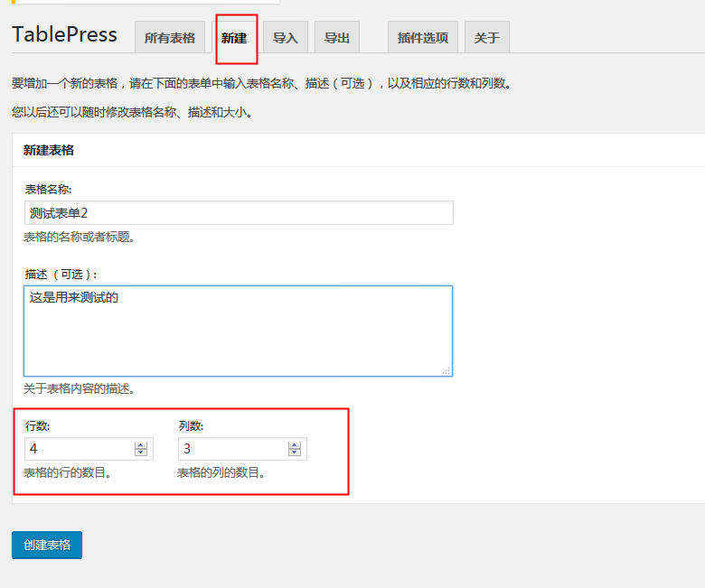Viewport: 705px width, 588px height.
Task: Click hint text 表格的列的数目。
Action: pos(221,472)
